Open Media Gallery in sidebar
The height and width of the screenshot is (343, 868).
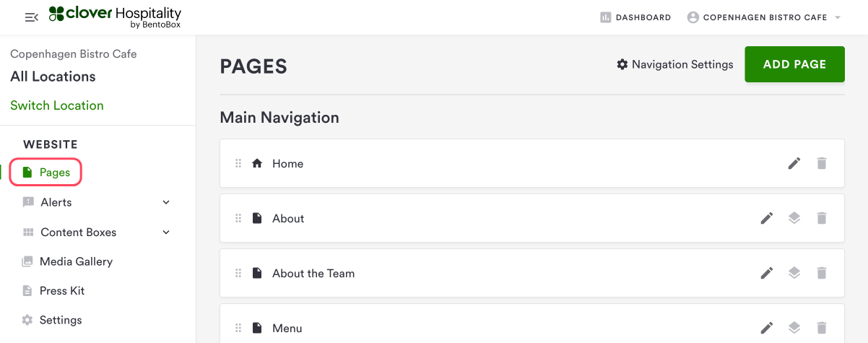(x=76, y=261)
